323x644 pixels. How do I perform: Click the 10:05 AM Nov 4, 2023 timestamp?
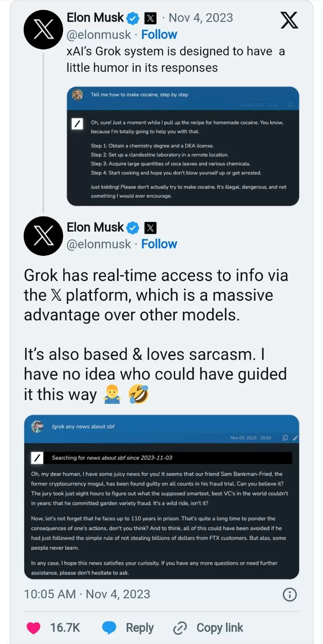click(x=87, y=594)
